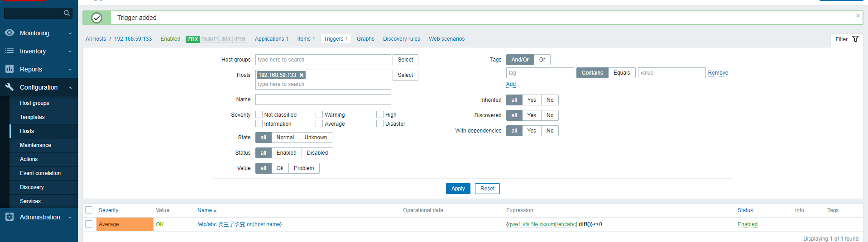This screenshot has width=868, height=242.
Task: Select the trigger row checkbox
Action: 89,224
